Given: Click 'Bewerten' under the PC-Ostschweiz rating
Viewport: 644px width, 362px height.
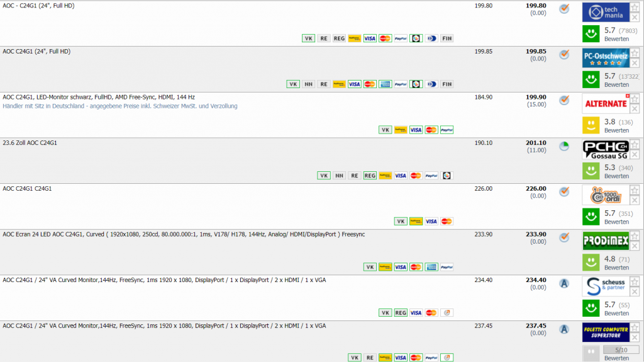Looking at the screenshot, I should [x=616, y=85].
